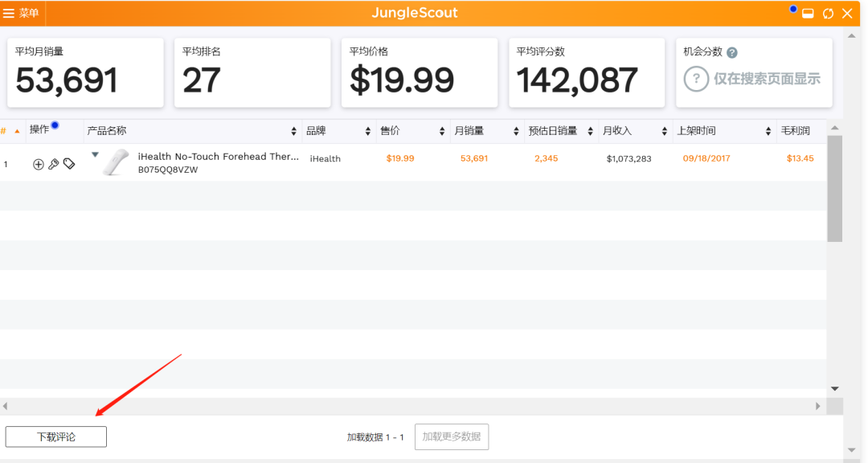Viewport: 868px width, 463px height.
Task: Expand the iHealth product row triangle
Action: 95,155
